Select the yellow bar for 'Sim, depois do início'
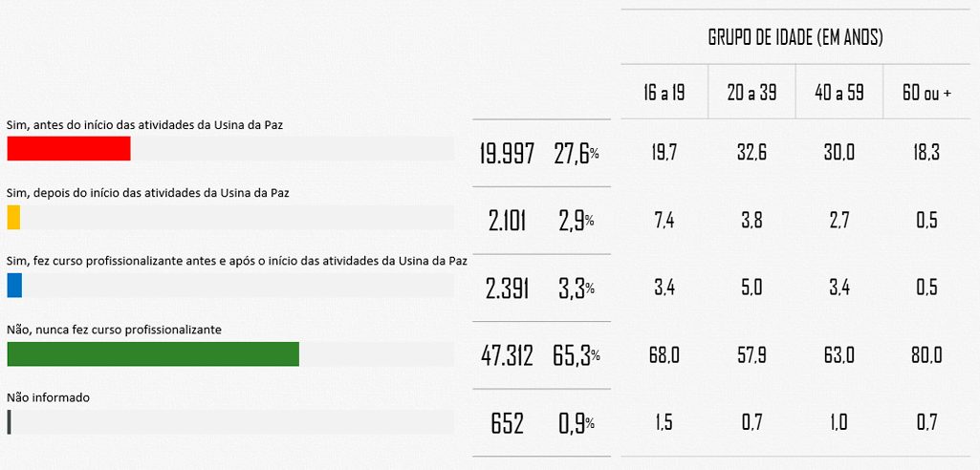Image resolution: width=980 pixels, height=470 pixels. pyautogui.click(x=13, y=218)
